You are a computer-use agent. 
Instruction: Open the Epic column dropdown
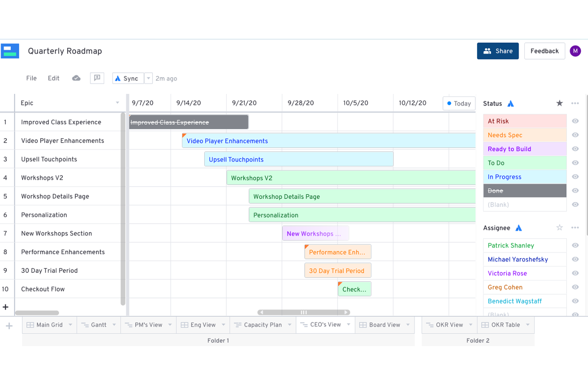118,103
